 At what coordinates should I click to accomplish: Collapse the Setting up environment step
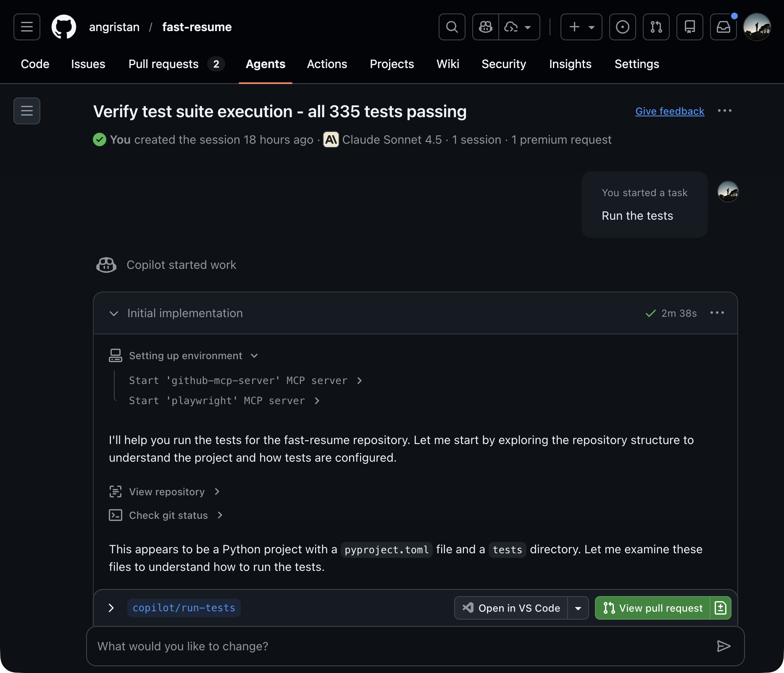254,355
